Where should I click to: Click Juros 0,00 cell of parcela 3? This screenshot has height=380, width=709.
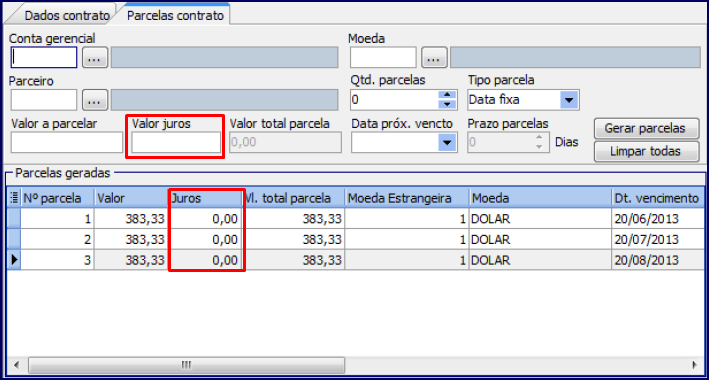[206, 260]
